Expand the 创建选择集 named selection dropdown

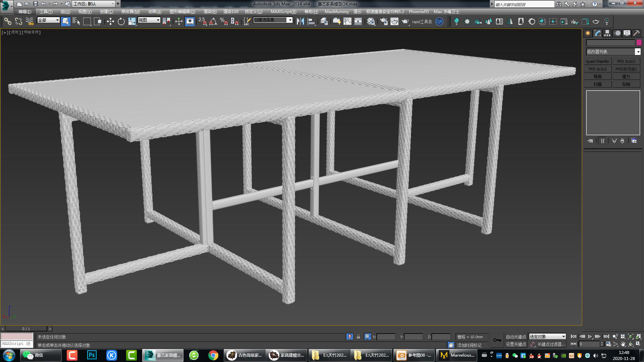click(x=290, y=20)
